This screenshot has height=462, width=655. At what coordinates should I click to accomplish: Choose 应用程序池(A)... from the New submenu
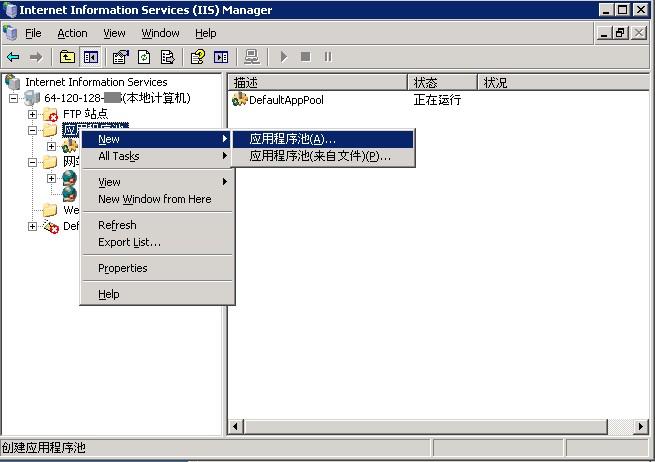(x=293, y=139)
